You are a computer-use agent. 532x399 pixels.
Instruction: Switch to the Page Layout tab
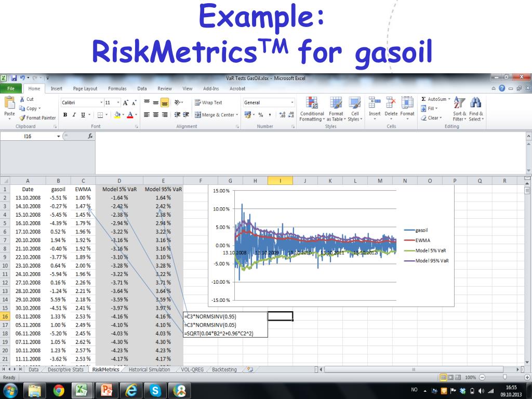85,88
